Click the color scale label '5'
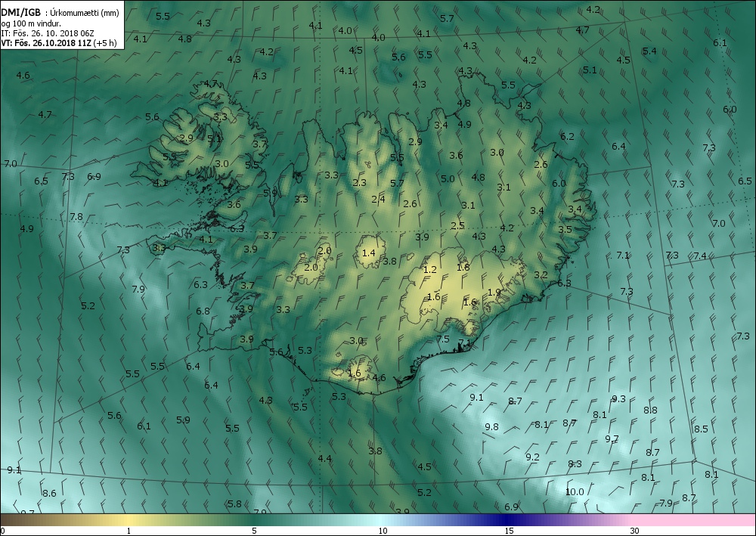The width and height of the screenshot is (756, 536). (254, 531)
